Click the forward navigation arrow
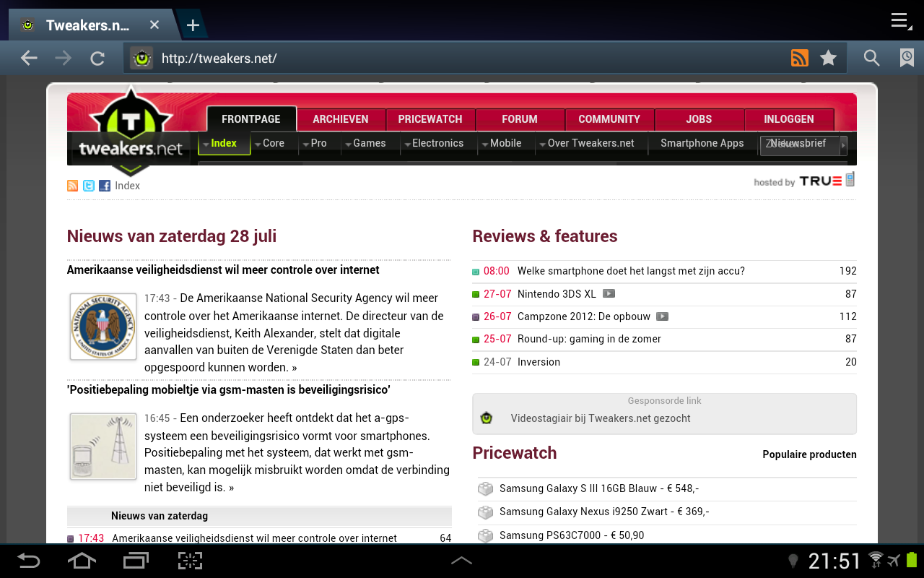 pos(64,58)
